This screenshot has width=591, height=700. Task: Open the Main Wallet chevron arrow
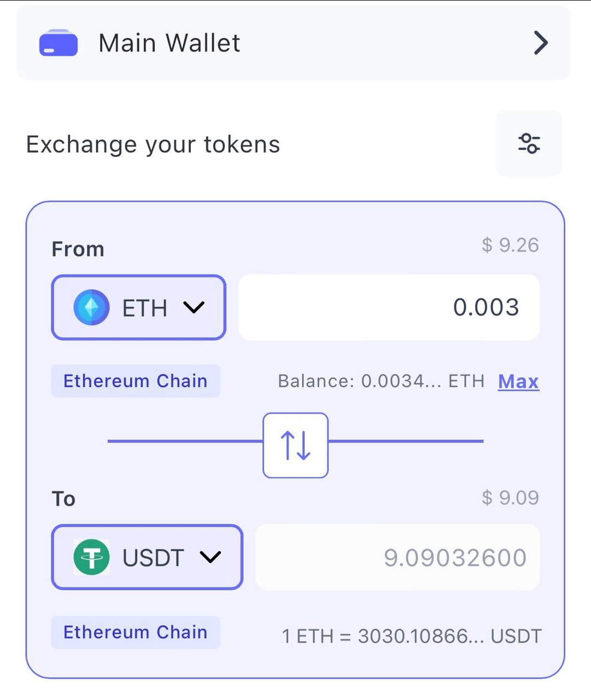pos(540,43)
